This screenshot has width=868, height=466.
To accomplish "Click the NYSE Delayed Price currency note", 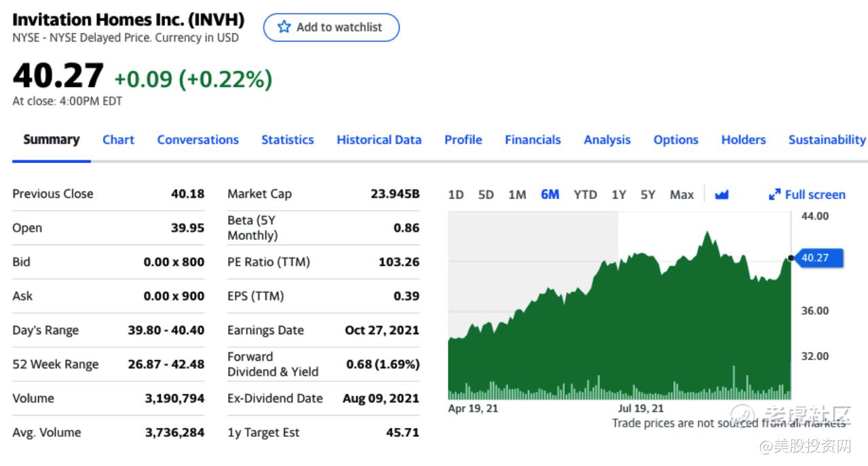I will [x=126, y=38].
